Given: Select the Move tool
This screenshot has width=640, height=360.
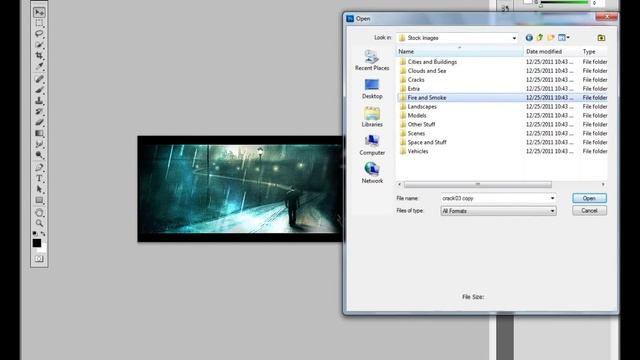Looking at the screenshot, I should coord(39,13).
